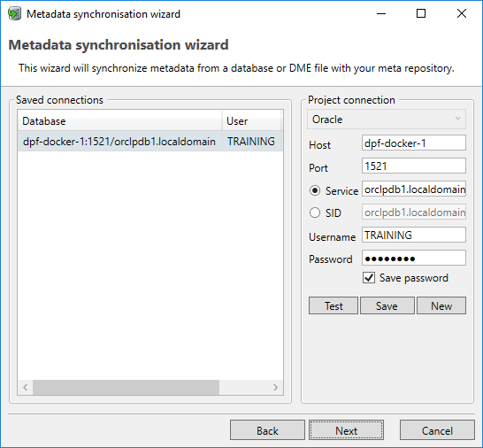
Task: Maximize the wizard window
Action: coord(421,13)
